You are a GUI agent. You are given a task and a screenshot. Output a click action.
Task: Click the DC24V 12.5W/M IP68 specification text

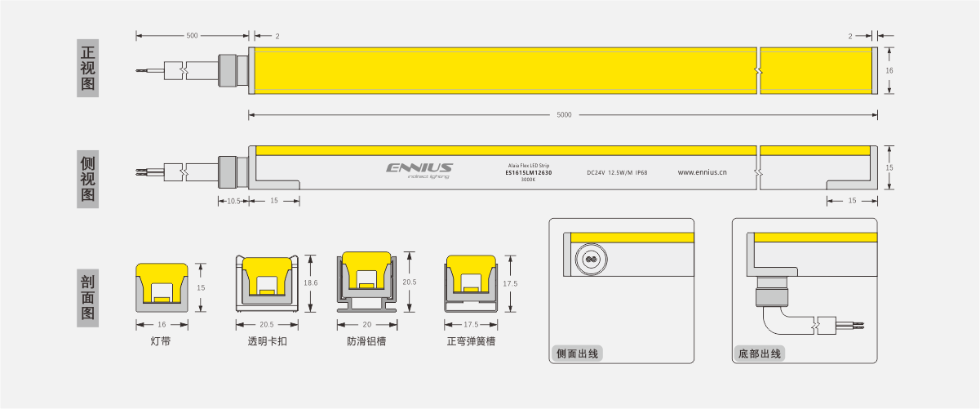tap(617, 172)
